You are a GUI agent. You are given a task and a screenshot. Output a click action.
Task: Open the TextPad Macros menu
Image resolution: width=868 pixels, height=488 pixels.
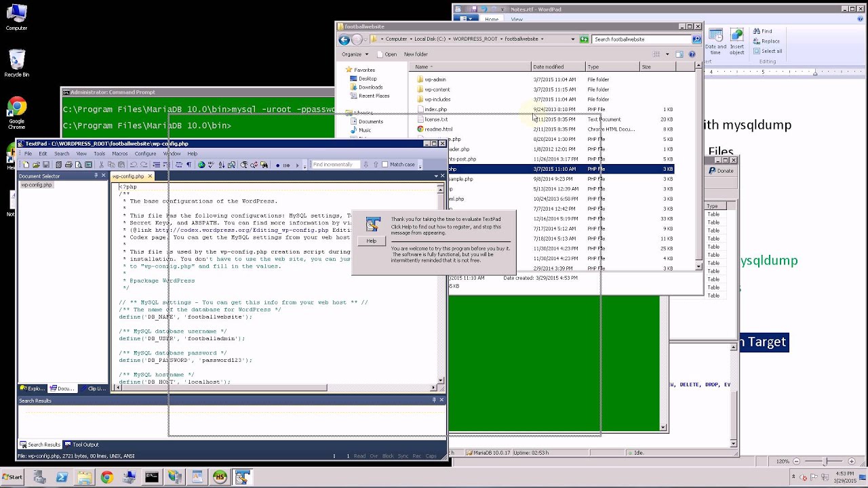(119, 154)
